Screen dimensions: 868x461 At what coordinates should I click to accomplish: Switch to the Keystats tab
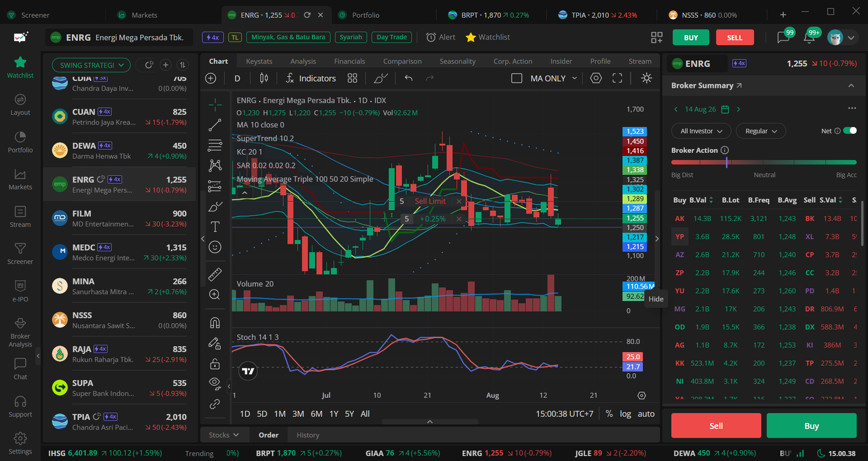click(259, 61)
